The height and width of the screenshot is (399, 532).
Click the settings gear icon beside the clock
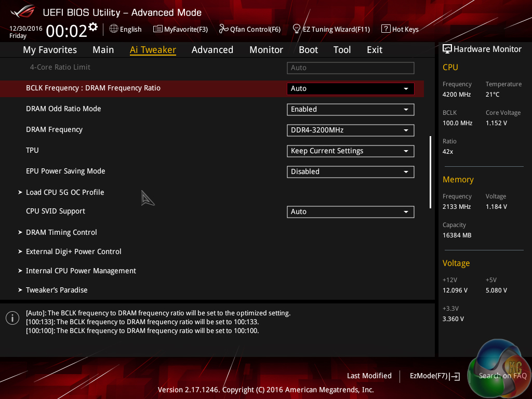(x=94, y=26)
